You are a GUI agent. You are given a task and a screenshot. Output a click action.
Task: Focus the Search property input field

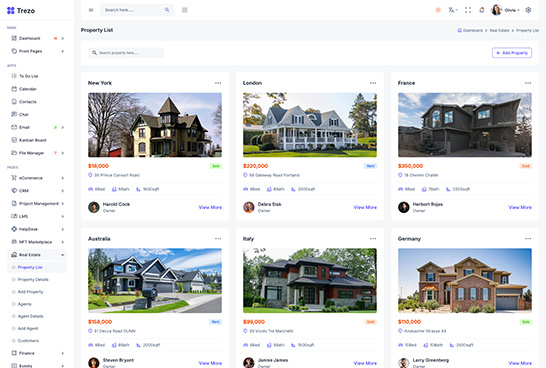click(x=126, y=53)
